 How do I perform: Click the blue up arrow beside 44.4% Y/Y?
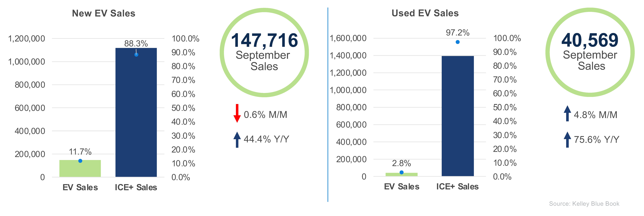237,139
